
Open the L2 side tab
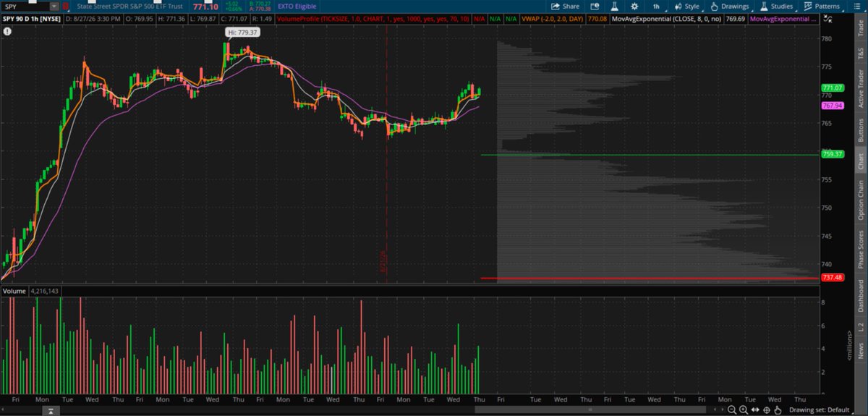tap(860, 328)
